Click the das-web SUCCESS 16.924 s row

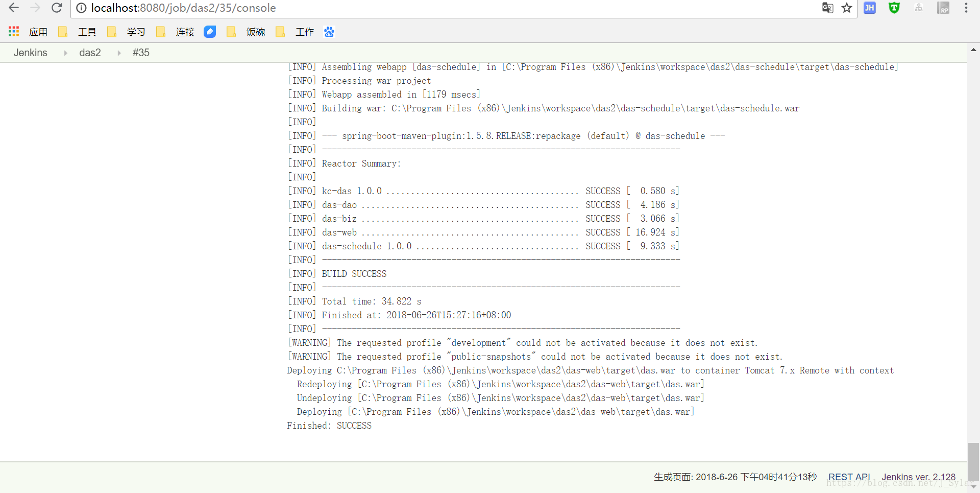(483, 232)
